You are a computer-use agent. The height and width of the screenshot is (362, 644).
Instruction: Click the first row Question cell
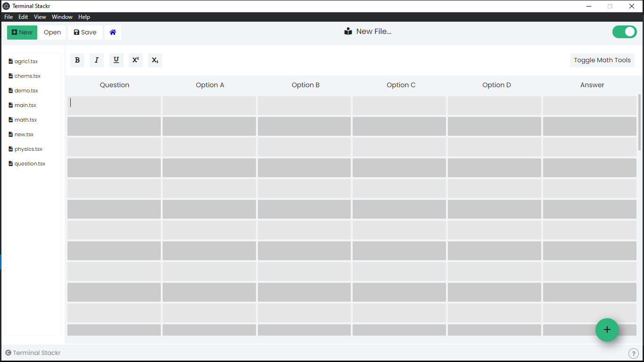[114, 106]
